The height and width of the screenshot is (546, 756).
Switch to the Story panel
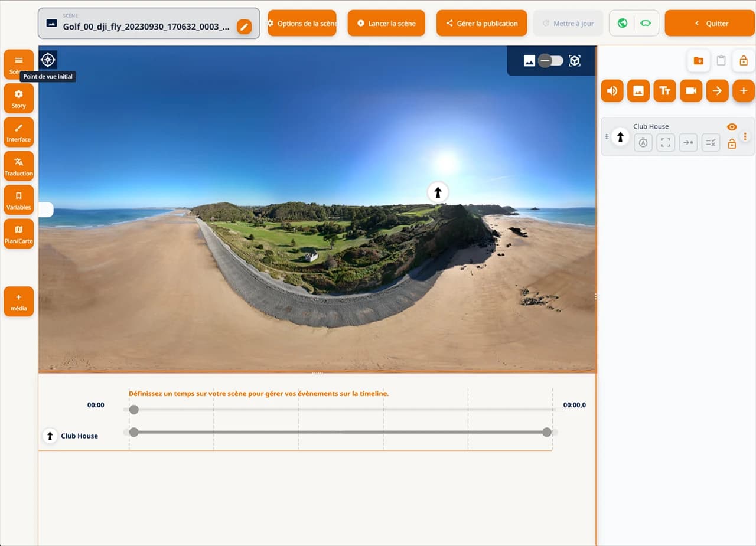tap(18, 98)
